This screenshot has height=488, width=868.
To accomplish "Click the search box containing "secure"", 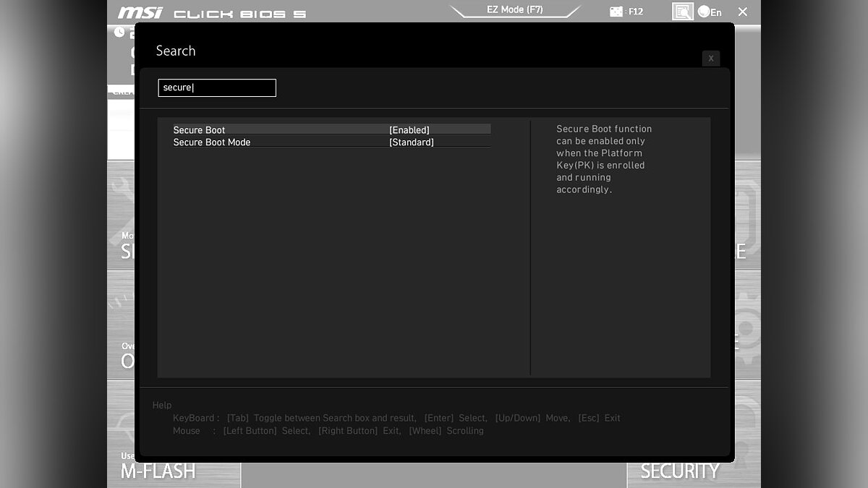I will tap(217, 87).
